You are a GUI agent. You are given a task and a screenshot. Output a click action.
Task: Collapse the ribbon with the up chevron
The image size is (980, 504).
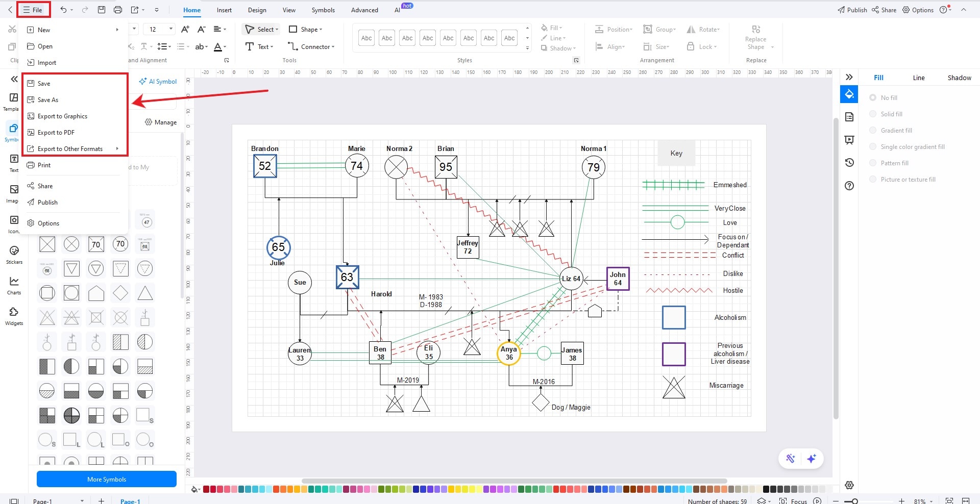pos(964,10)
